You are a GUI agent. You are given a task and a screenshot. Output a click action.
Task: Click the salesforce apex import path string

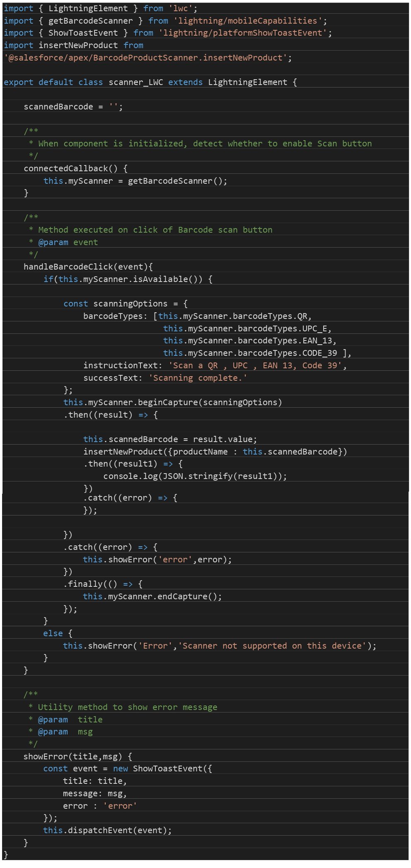tap(145, 58)
